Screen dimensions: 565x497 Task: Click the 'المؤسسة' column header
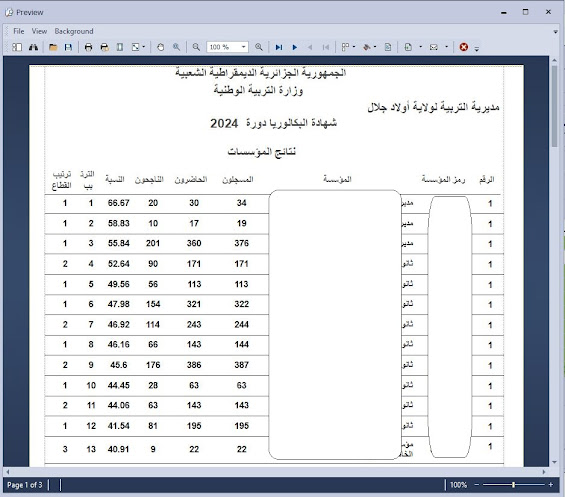(337, 179)
